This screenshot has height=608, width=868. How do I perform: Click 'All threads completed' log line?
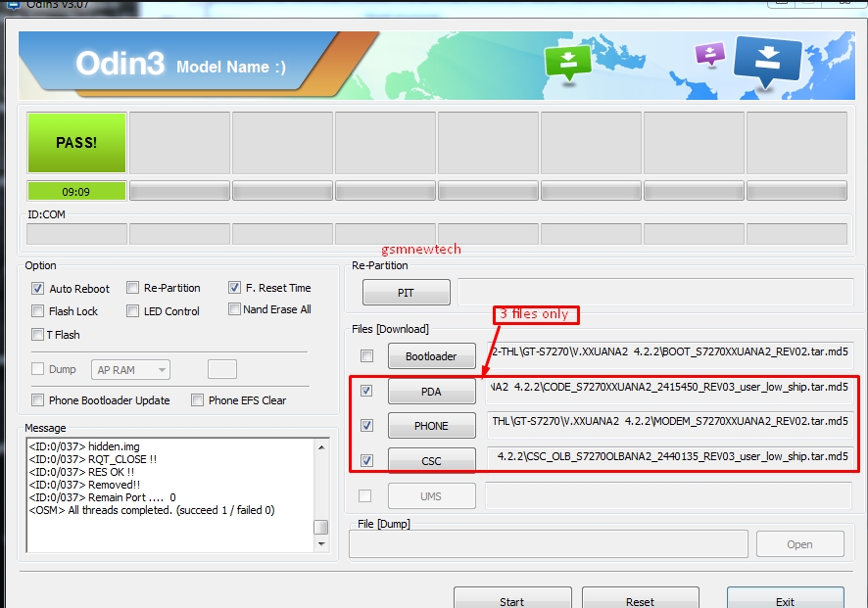coord(152,510)
